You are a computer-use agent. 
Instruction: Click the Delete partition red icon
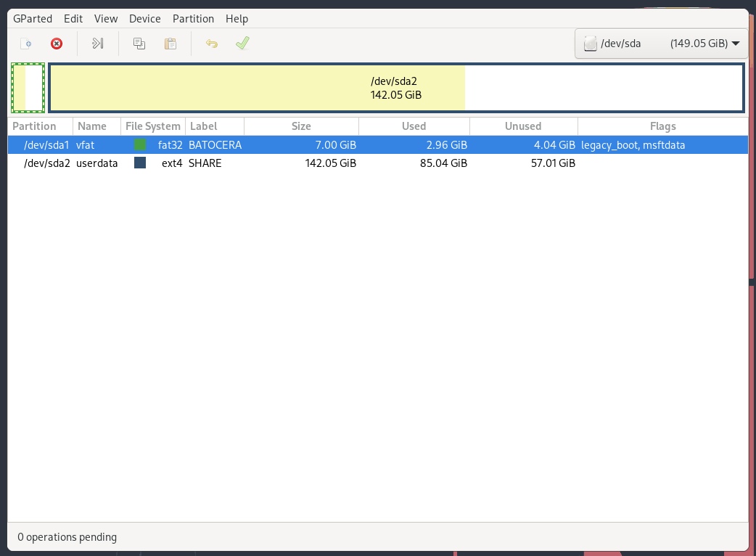click(x=57, y=44)
